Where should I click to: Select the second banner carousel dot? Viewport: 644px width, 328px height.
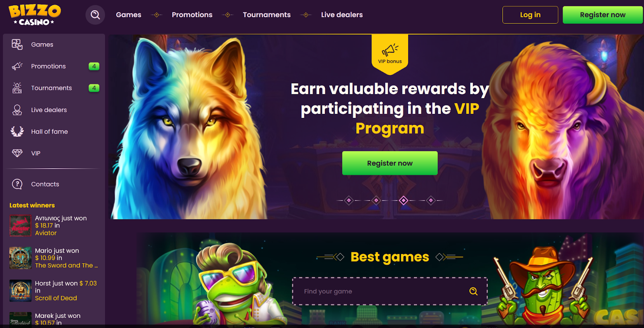click(x=376, y=200)
